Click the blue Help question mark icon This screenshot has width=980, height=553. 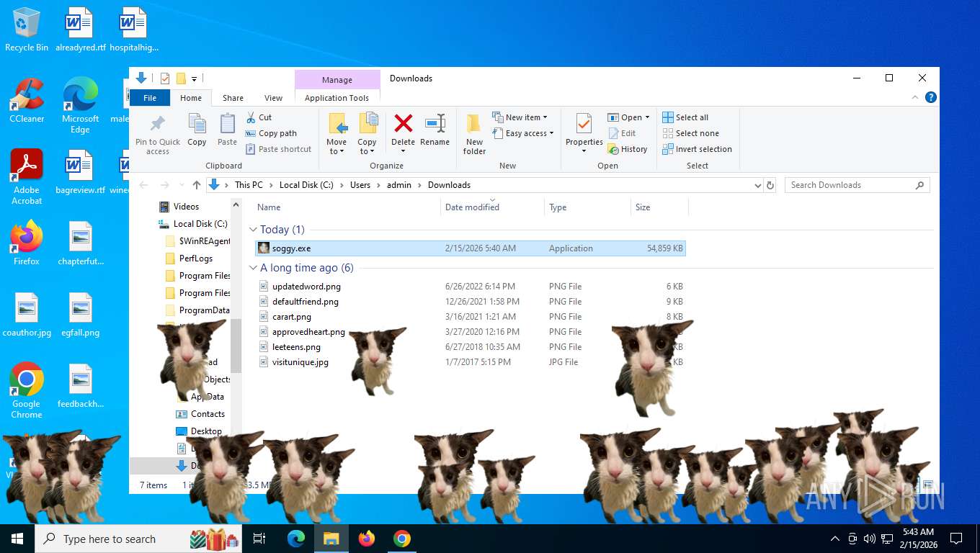(931, 97)
